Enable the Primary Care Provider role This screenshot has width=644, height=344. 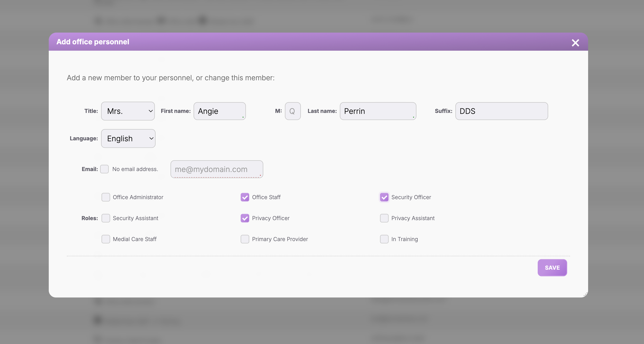coord(245,239)
